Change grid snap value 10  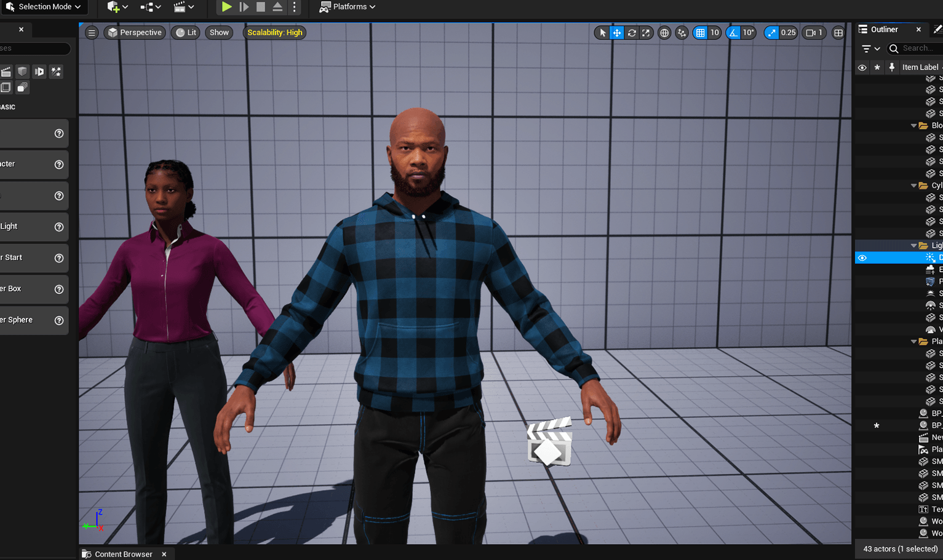[x=715, y=33]
